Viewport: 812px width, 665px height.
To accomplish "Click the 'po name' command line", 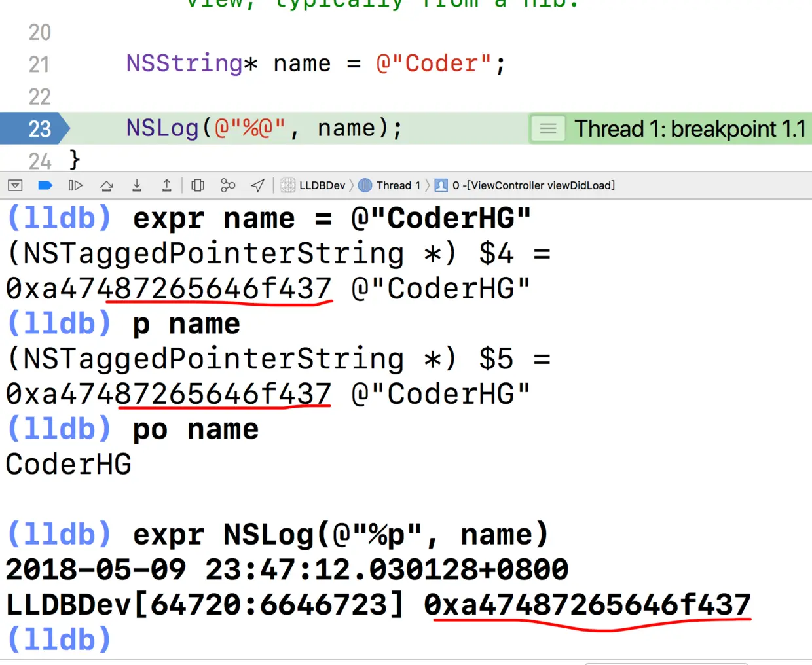I will (x=196, y=430).
